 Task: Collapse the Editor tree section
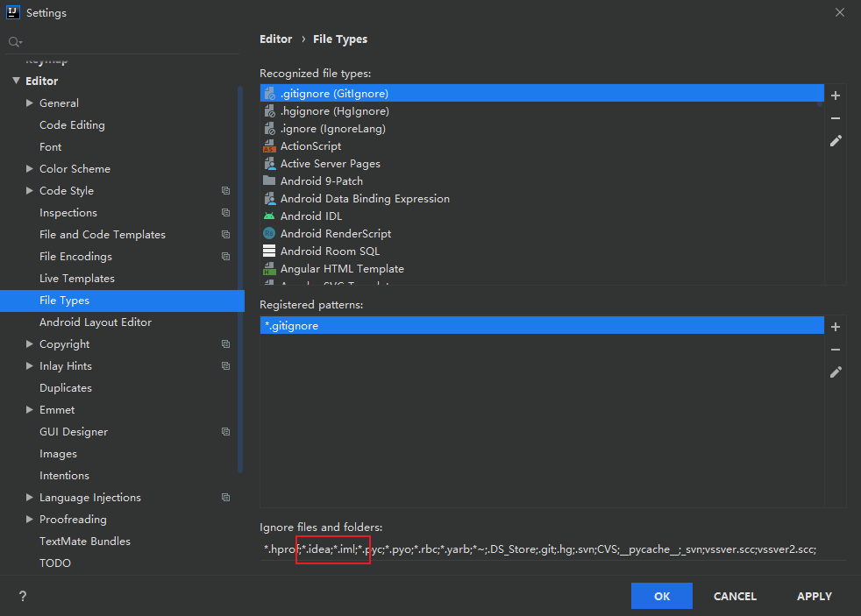click(x=16, y=81)
